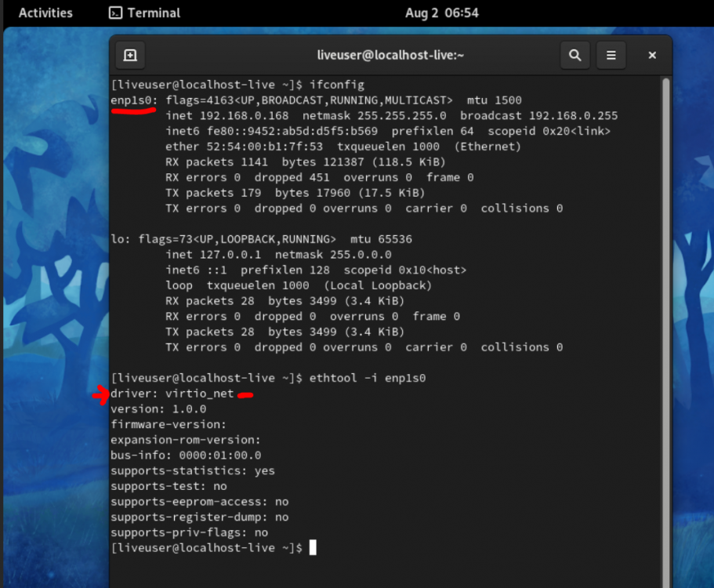Click the driver: virtio_net line
This screenshot has height=588, width=714.
[172, 394]
